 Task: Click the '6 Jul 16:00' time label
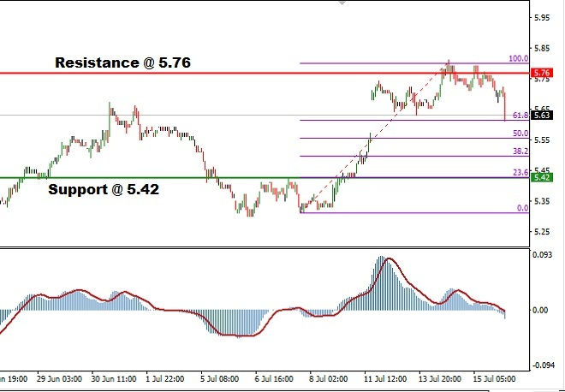274,379
